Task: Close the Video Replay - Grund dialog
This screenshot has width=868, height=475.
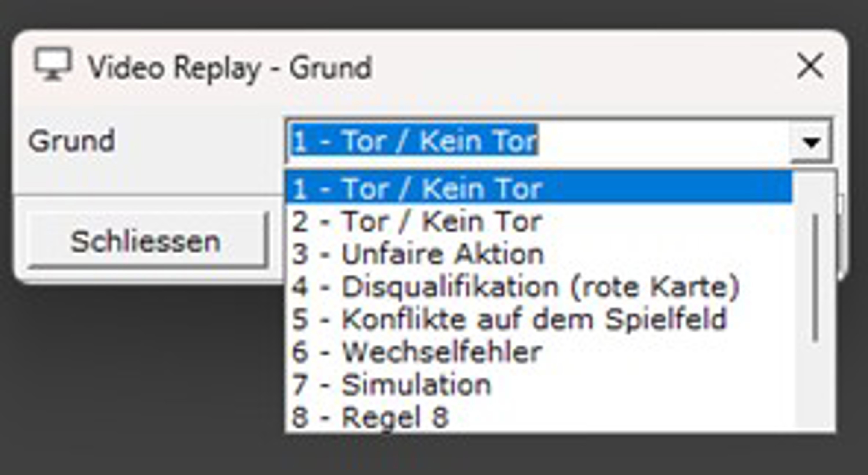Action: tap(810, 66)
